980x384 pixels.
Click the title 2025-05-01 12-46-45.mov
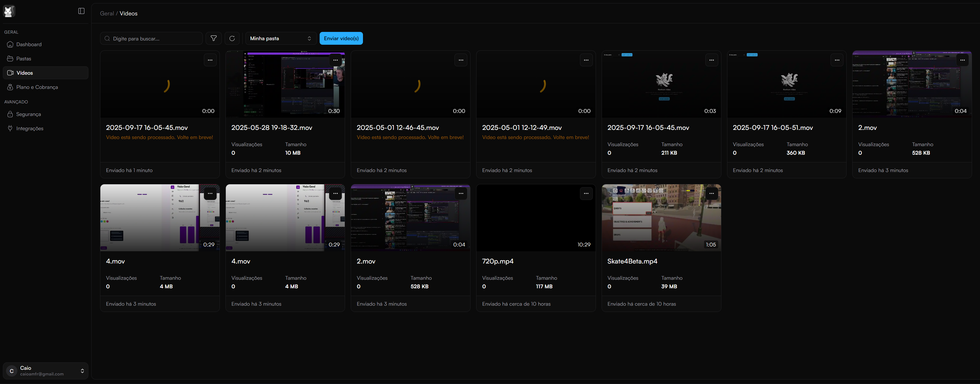click(398, 128)
